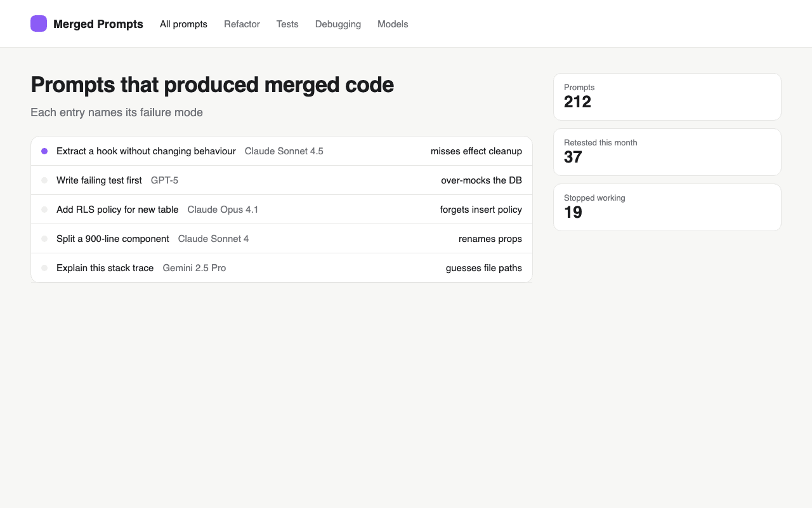Viewport: 812px width, 508px height.
Task: Click the grey dot beside Add RLS policy
Action: point(44,210)
